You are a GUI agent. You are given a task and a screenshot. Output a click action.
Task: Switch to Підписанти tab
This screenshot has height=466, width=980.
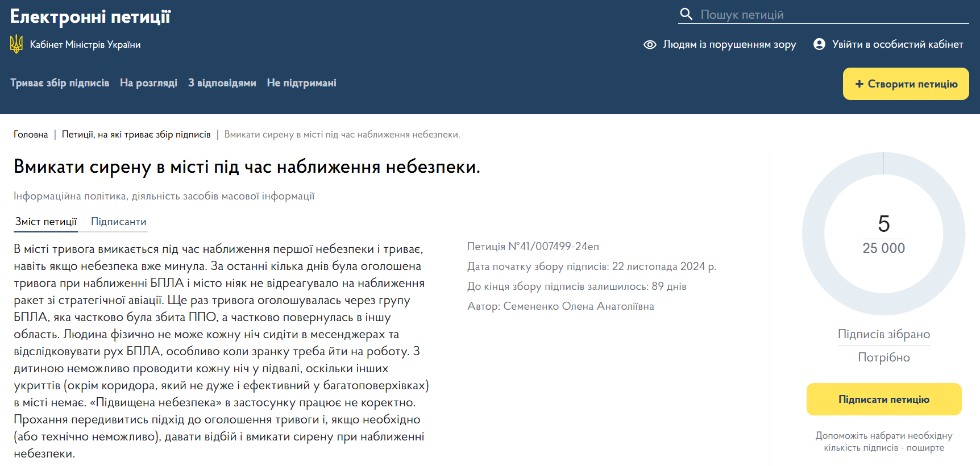coord(119,222)
